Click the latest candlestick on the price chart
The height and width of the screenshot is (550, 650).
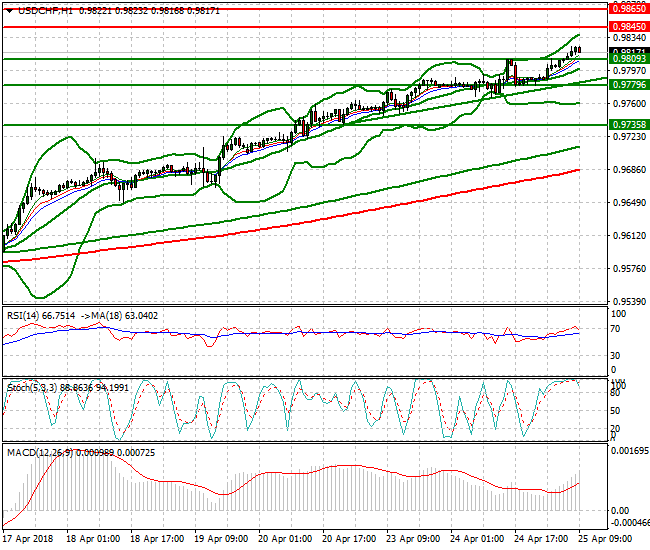coord(579,50)
